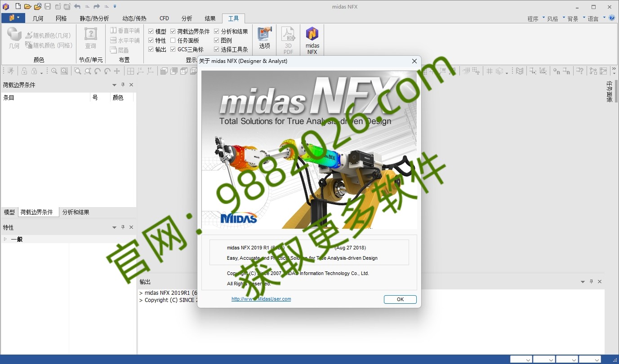
Task: Click the node-connection diagram icon
Action: click(x=593, y=71)
